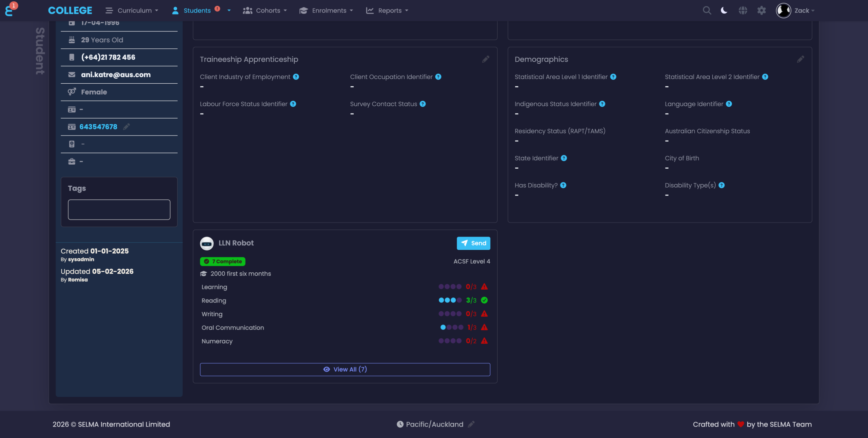Click into the Tags input field

pyautogui.click(x=119, y=209)
